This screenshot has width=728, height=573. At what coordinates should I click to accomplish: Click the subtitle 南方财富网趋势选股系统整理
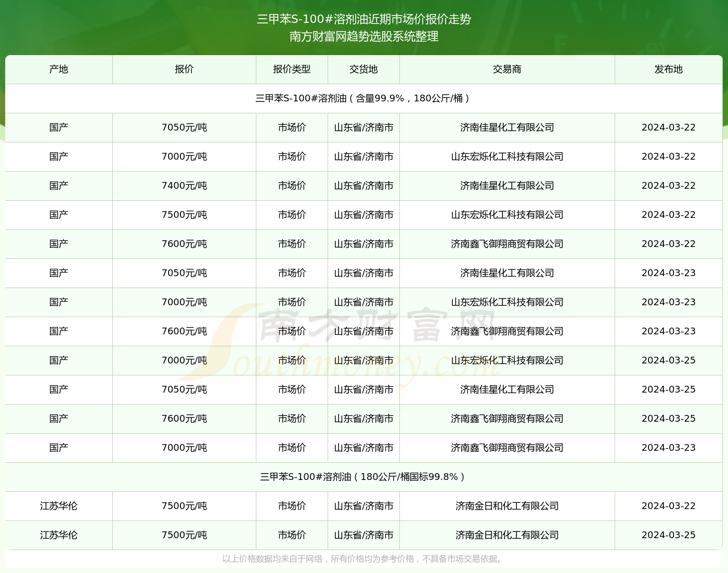364,36
